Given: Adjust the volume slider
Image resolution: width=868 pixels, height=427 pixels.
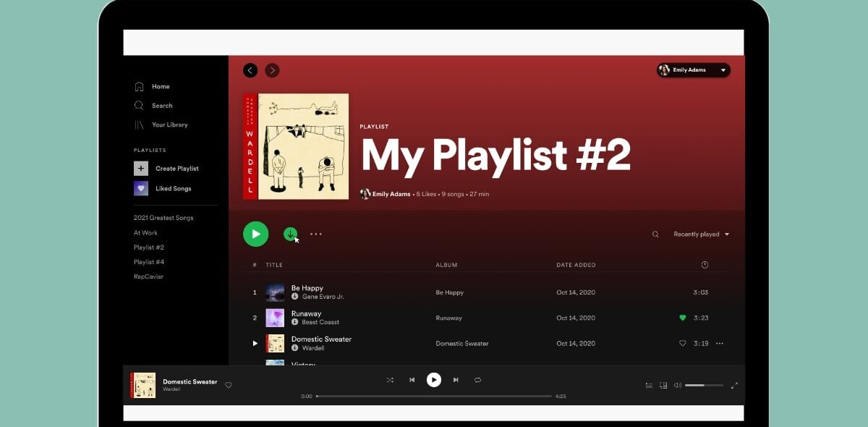Looking at the screenshot, I should [703, 386].
